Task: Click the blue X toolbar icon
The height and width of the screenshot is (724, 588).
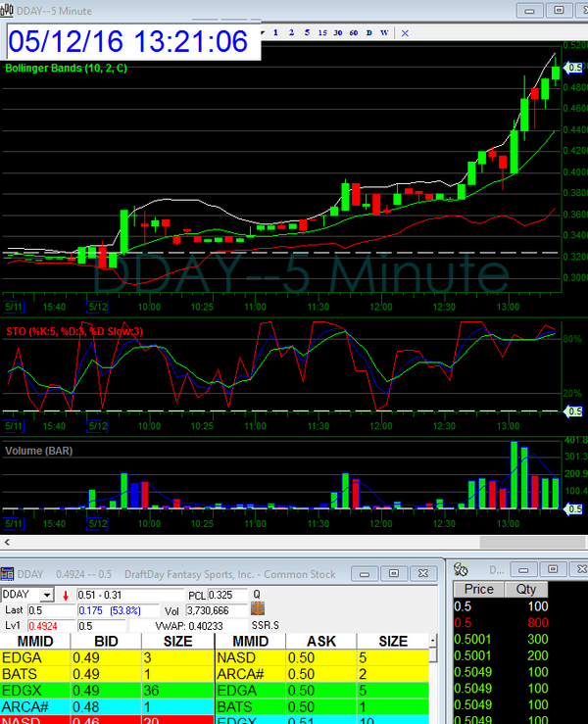Action: click(406, 32)
